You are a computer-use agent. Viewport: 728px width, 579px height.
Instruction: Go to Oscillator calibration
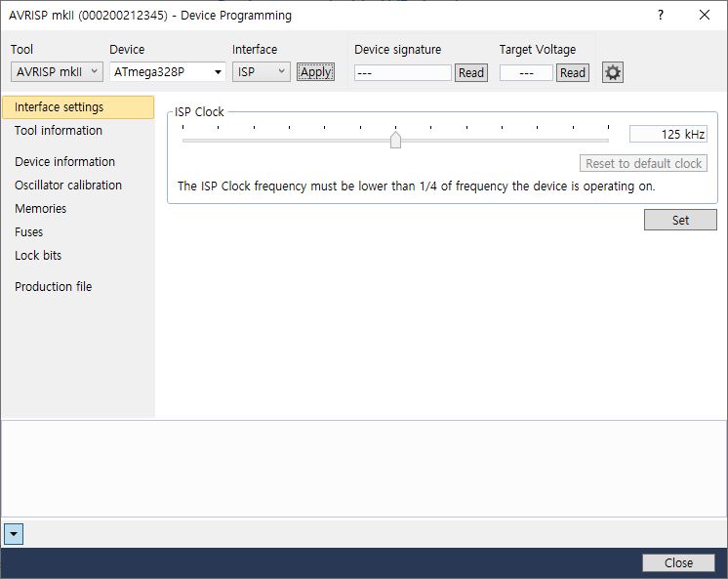67,185
